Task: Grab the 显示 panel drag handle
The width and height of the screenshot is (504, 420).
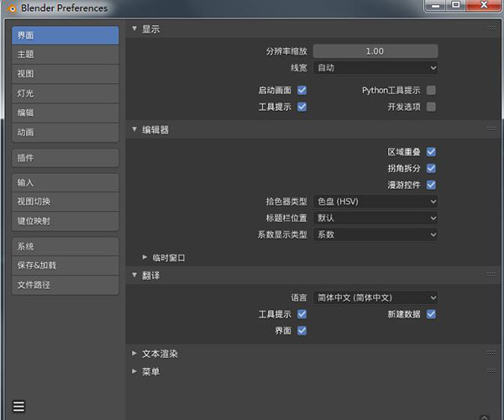Action: [x=491, y=29]
